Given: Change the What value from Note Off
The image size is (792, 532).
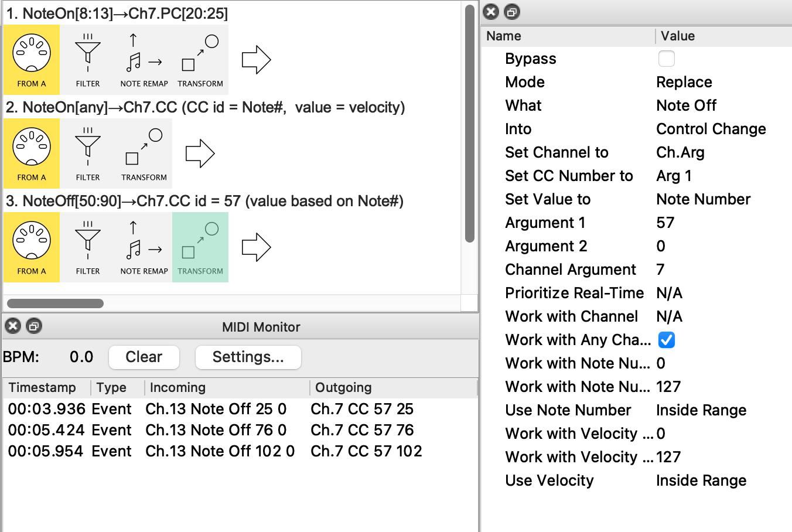Looking at the screenshot, I should point(687,105).
